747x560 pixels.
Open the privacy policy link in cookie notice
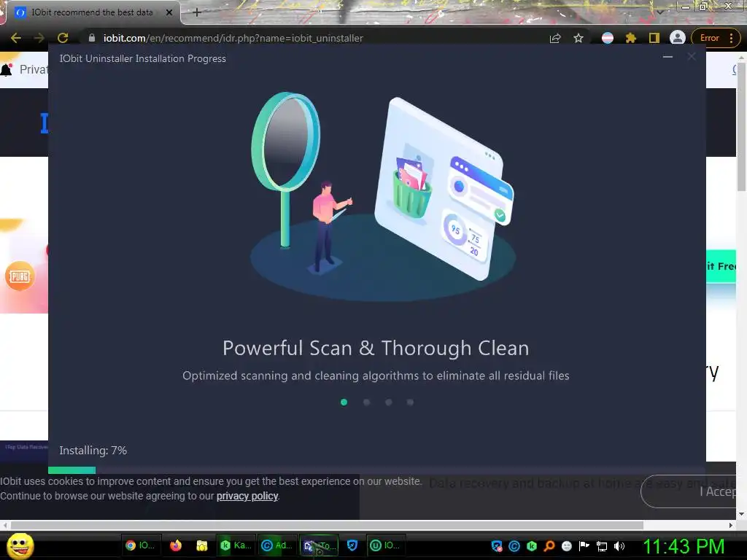(247, 496)
